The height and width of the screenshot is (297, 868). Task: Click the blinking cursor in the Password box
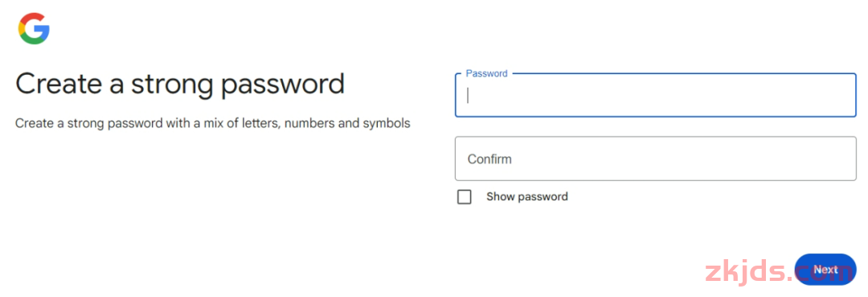point(469,95)
